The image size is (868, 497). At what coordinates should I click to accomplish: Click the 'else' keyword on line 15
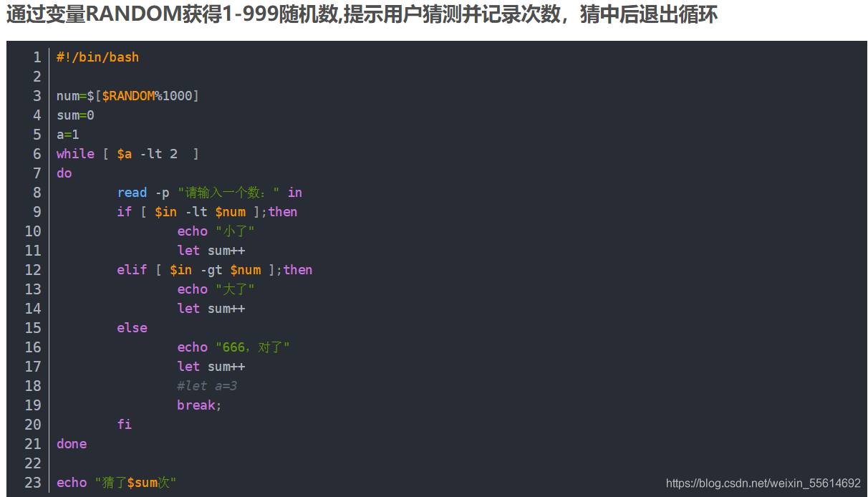coord(132,328)
